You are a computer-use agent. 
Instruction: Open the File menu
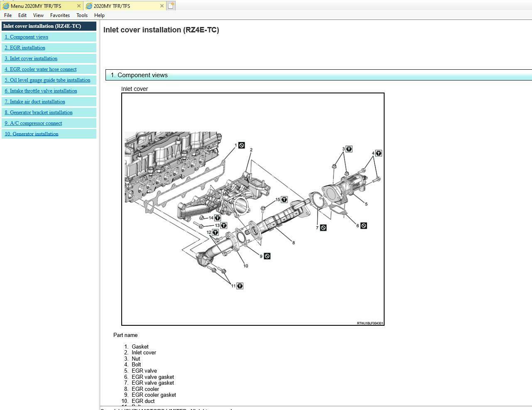[8, 15]
